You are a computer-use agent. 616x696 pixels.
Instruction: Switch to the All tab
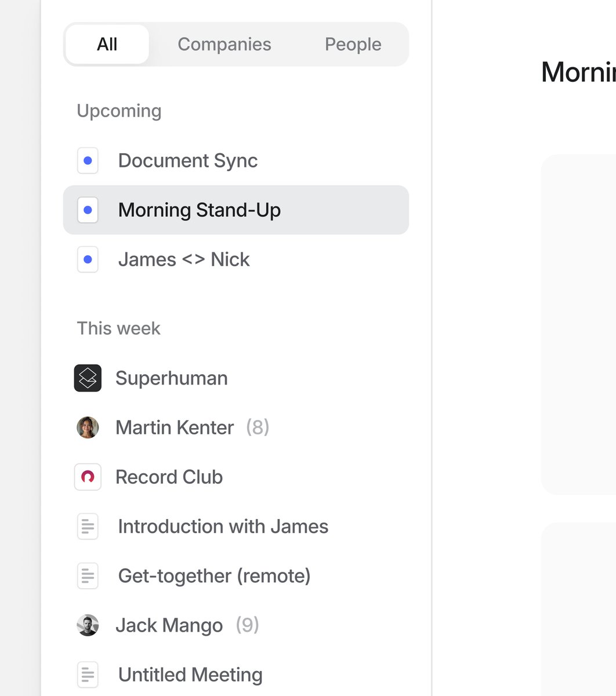point(107,44)
